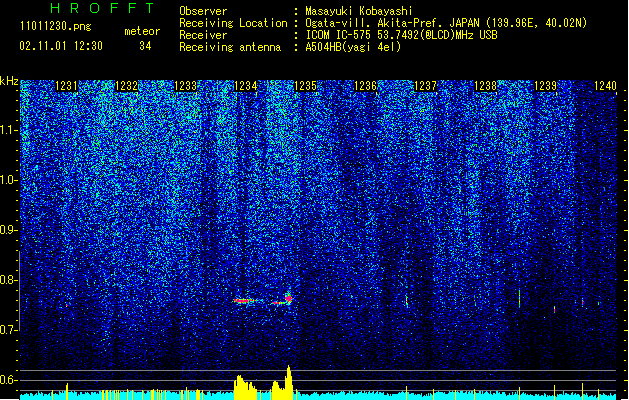Click the meteor label
The image size is (629, 400).
point(142,31)
